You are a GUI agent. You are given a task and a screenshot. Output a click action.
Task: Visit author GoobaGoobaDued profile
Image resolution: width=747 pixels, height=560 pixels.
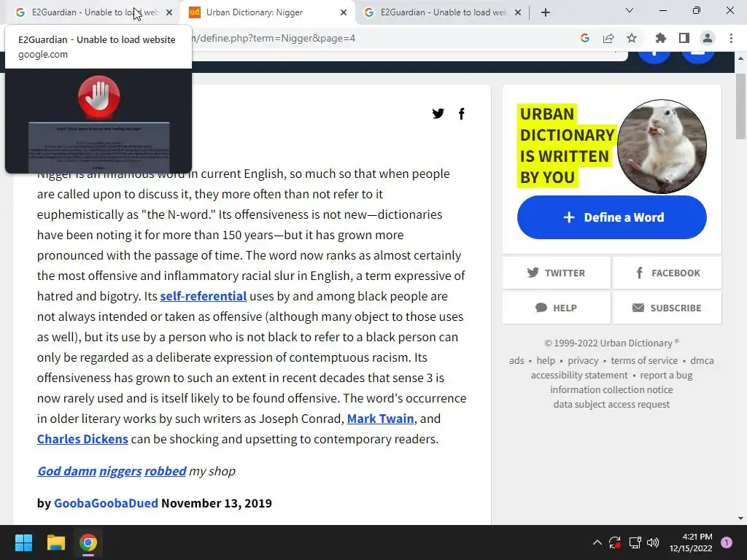point(106,503)
